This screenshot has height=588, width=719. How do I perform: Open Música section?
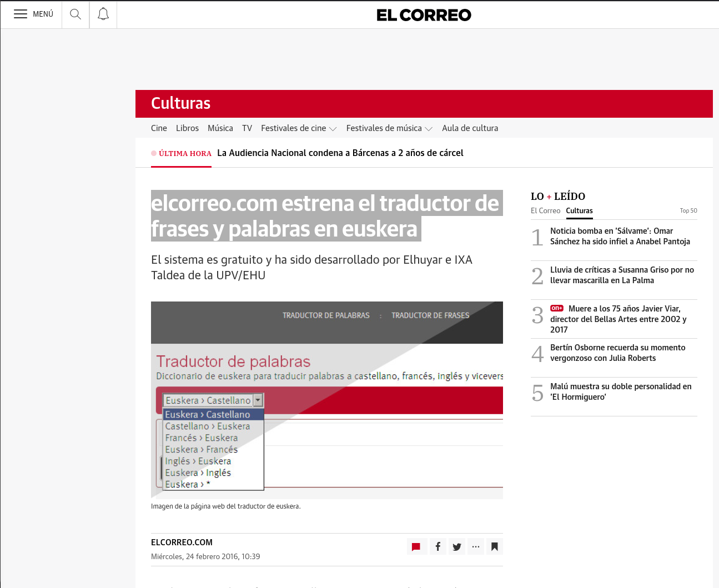(x=220, y=128)
